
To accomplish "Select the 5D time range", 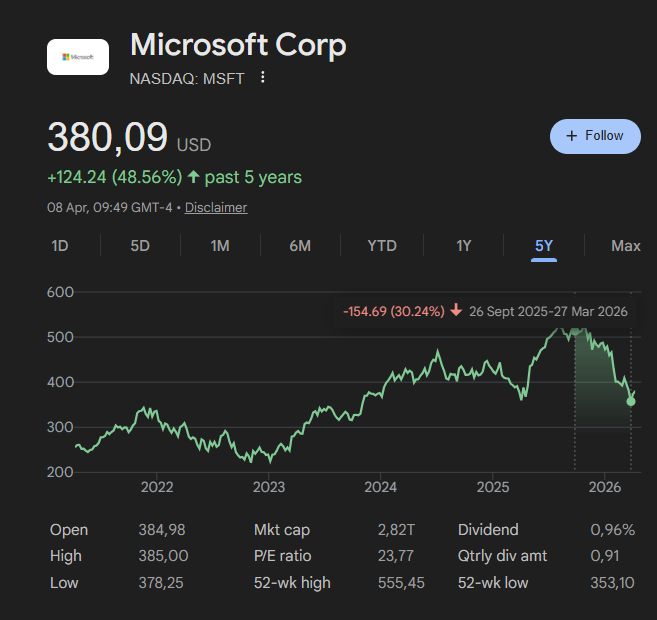I will [140, 246].
